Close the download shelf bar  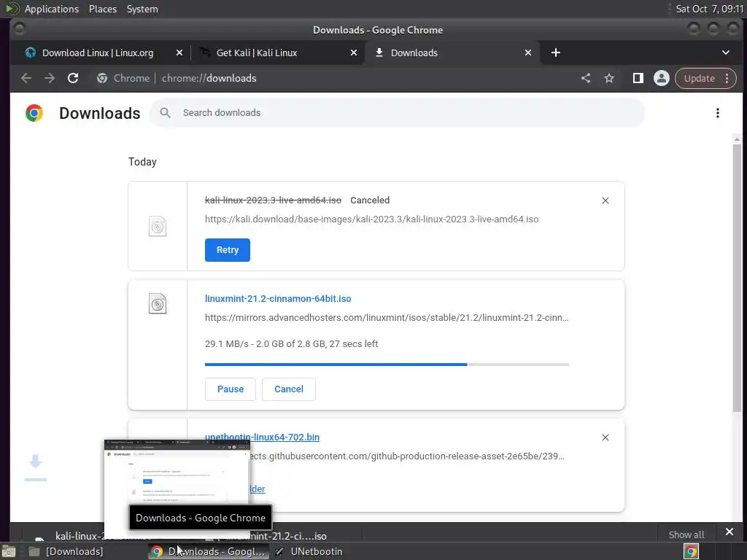pyautogui.click(x=729, y=532)
